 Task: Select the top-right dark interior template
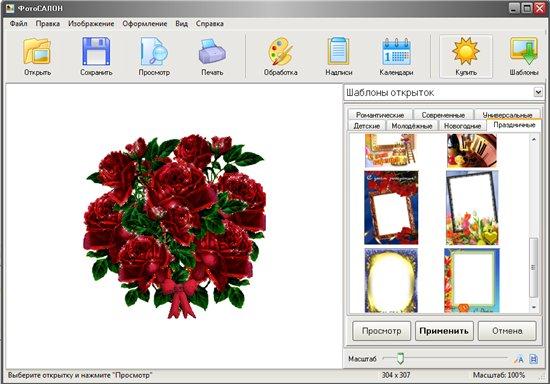[x=472, y=151]
